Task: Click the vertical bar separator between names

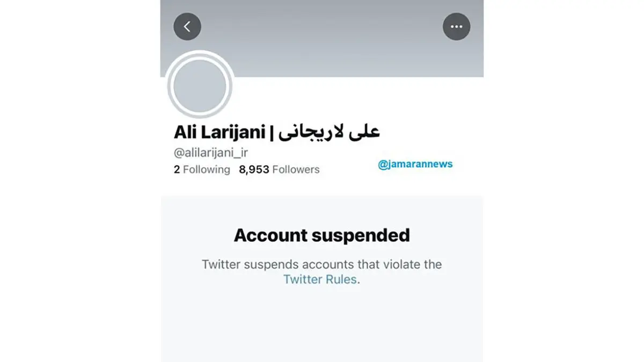Action: coord(272,132)
